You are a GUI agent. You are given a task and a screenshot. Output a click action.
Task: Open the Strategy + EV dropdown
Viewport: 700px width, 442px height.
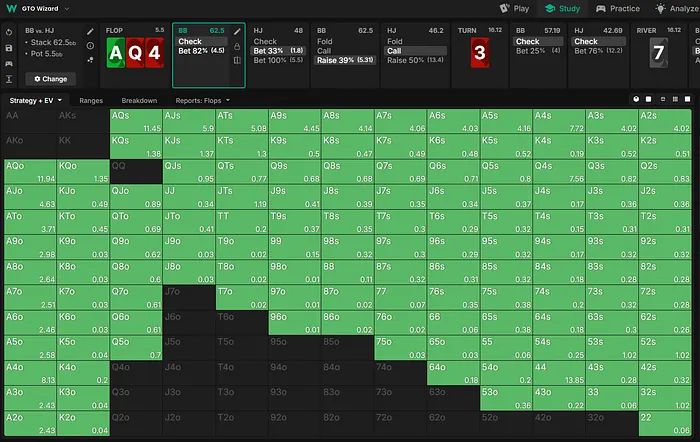pyautogui.click(x=36, y=101)
